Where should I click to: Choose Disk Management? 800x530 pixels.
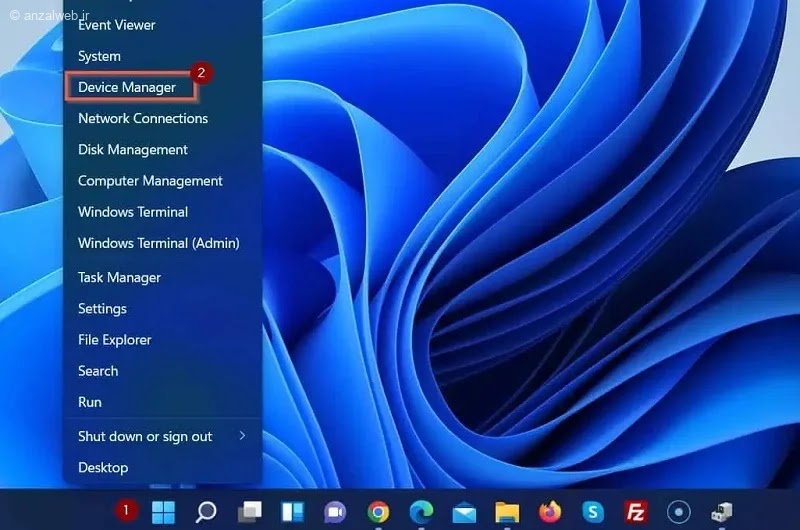pyautogui.click(x=133, y=149)
